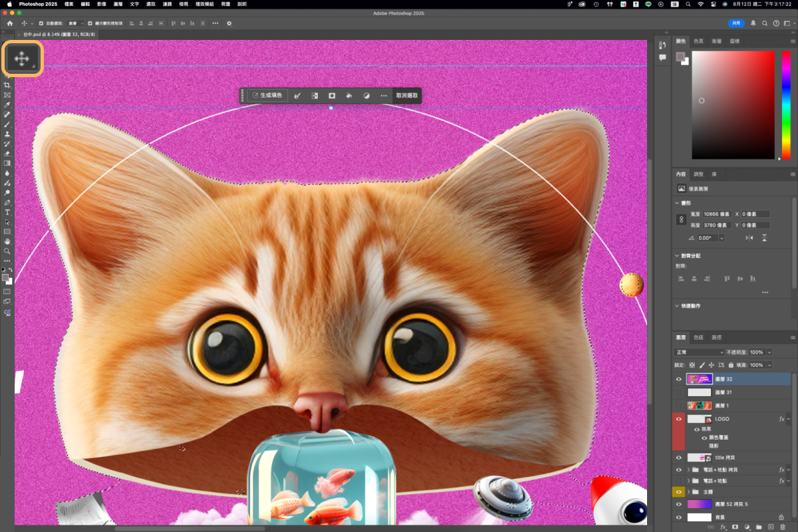Expand the 主體 layer group
Screen dimensions: 798x532
click(688, 492)
